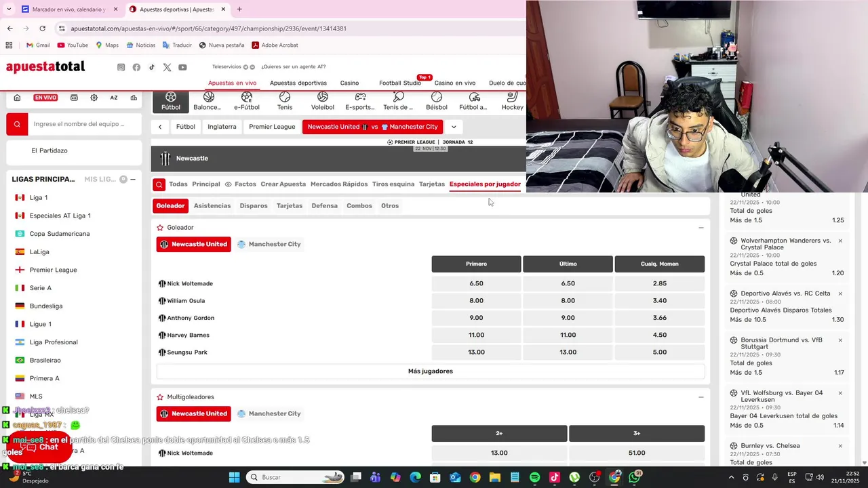Select the Baloncesto sport icon
Viewport: 868px width, 488px height.
tap(208, 102)
